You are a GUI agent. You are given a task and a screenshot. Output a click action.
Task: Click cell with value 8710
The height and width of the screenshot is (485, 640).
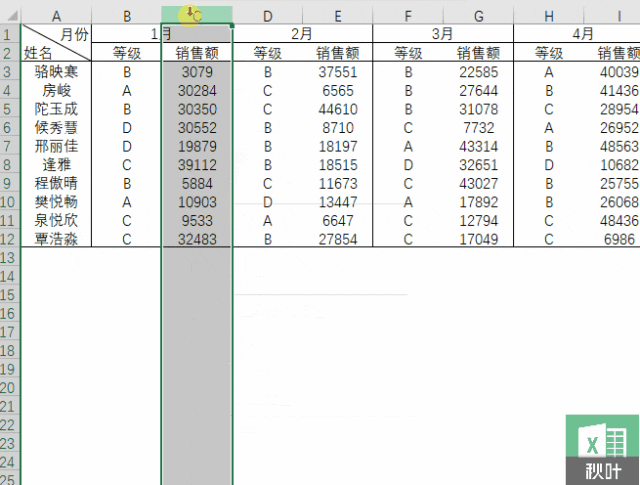tap(338, 127)
